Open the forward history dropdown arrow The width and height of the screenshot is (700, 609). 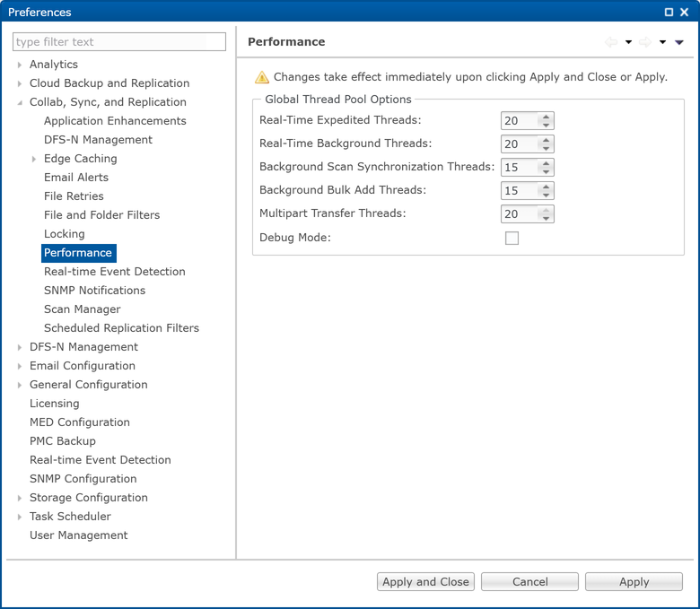(x=663, y=42)
